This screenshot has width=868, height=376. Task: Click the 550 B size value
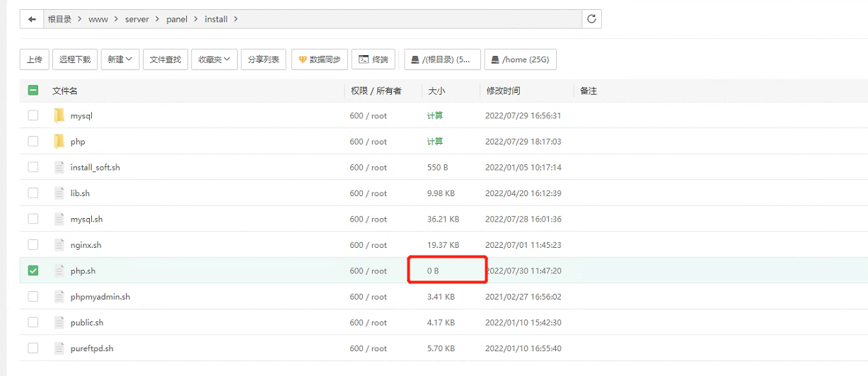tap(437, 168)
